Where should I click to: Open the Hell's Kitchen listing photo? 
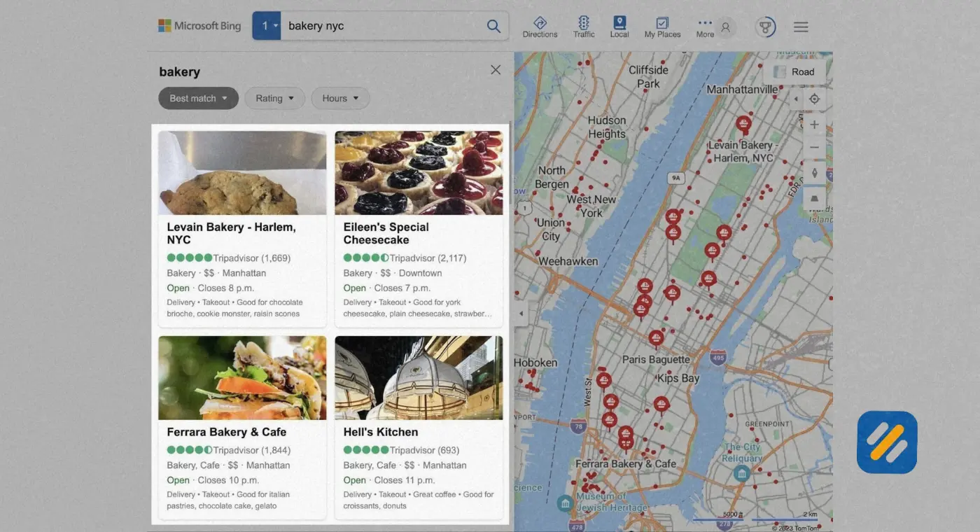[419, 378]
